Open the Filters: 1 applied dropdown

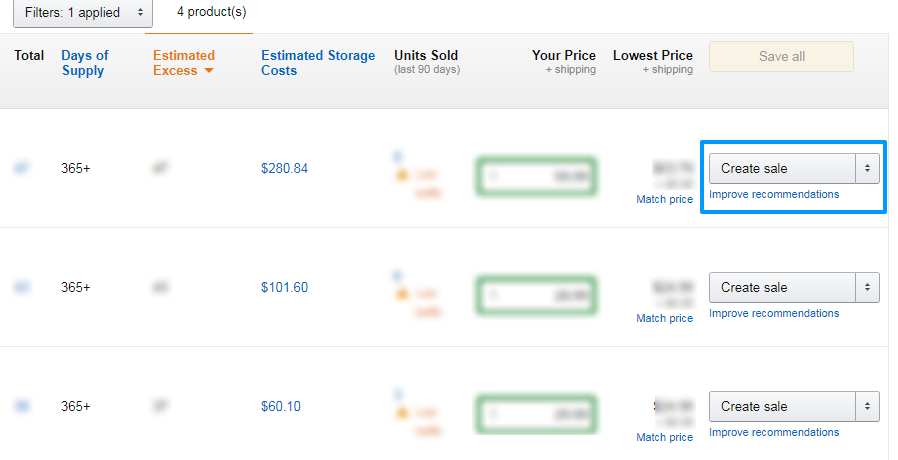82,13
